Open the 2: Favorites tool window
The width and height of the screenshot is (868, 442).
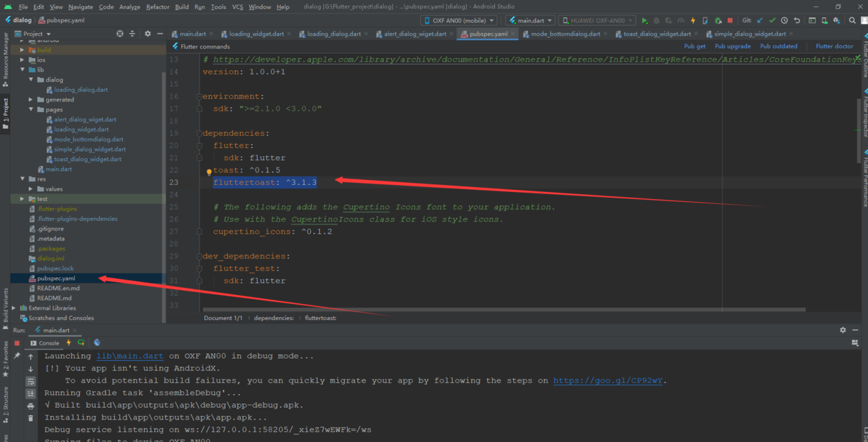click(5, 359)
